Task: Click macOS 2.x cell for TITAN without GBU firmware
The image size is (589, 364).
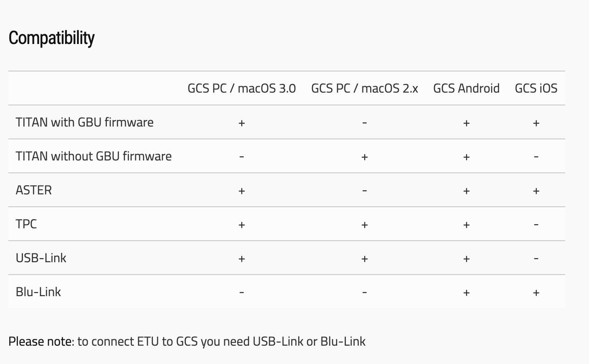Action: coord(364,157)
